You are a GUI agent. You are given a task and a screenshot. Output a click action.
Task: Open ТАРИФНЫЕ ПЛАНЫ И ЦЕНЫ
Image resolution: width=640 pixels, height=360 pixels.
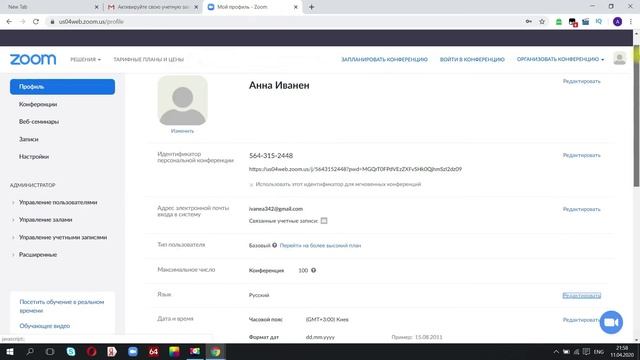point(149,60)
